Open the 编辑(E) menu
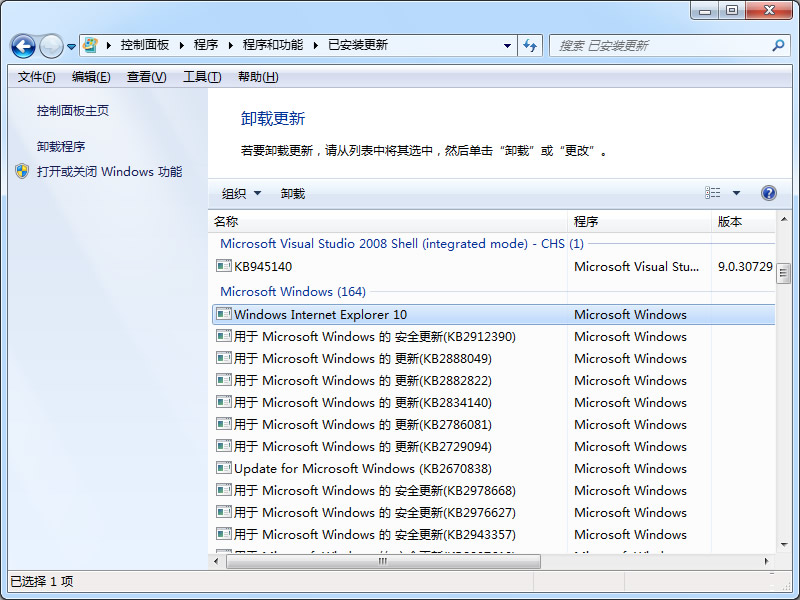 pos(91,77)
